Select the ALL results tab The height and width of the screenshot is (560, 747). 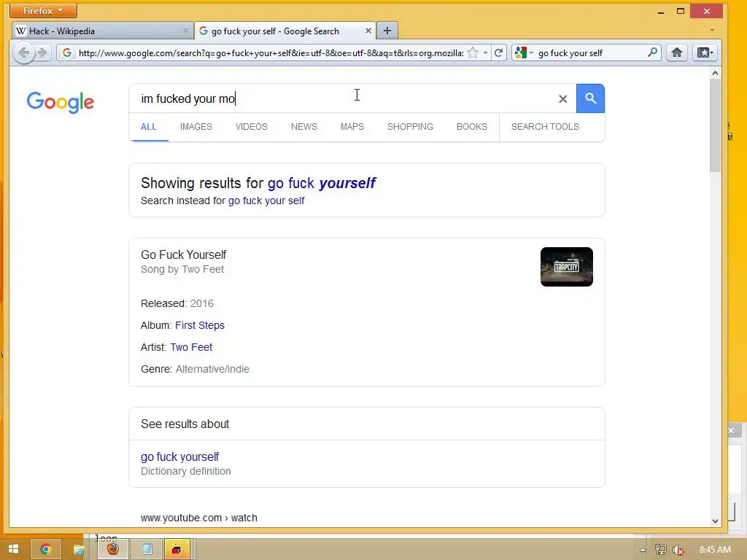click(x=149, y=127)
